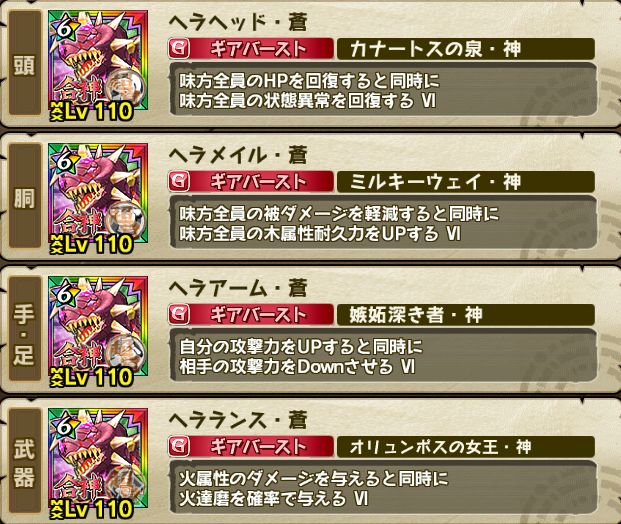The height and width of the screenshot is (524, 621).
Task: Click the G badge beside オリュンポスの女王・神
Action: click(179, 447)
